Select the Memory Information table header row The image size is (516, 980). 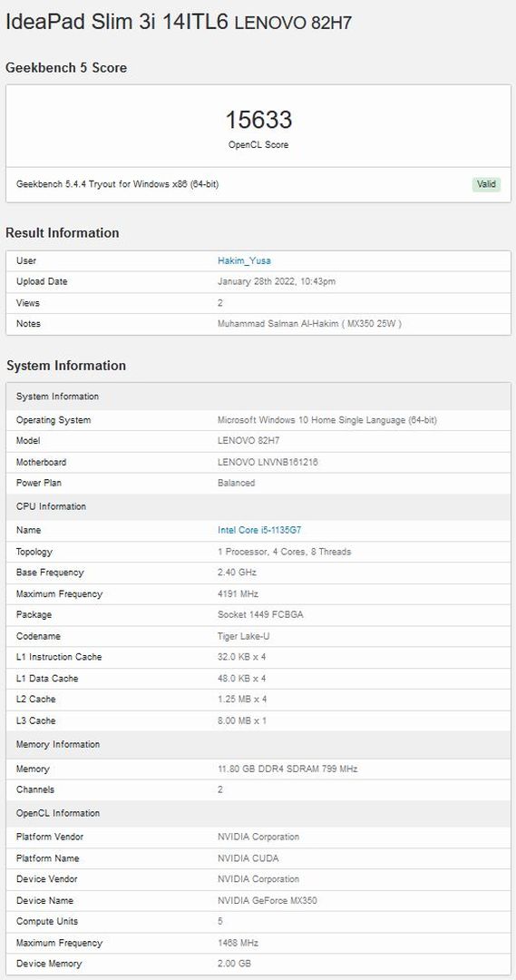click(258, 744)
